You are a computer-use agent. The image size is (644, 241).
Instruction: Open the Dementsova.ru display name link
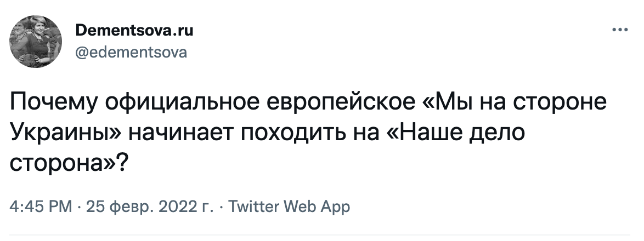(133, 31)
